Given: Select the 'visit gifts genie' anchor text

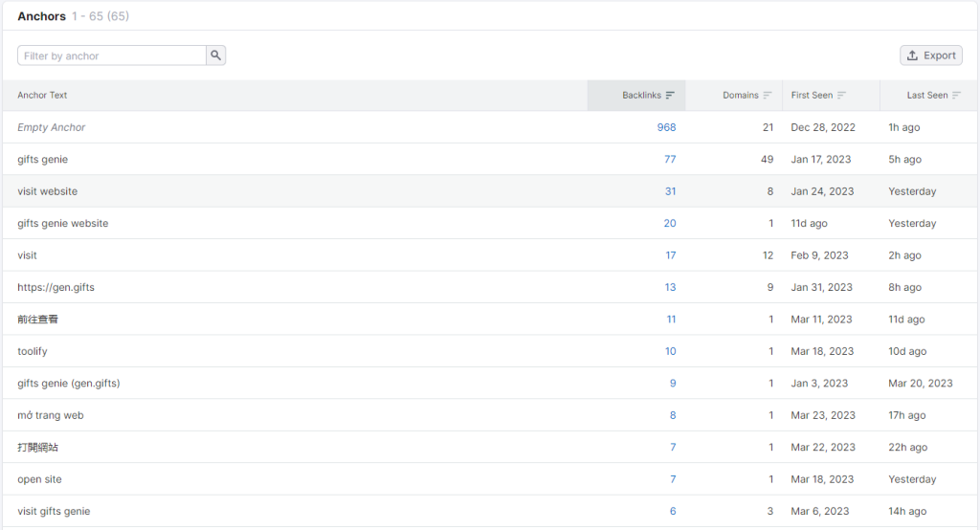Looking at the screenshot, I should click(x=54, y=511).
